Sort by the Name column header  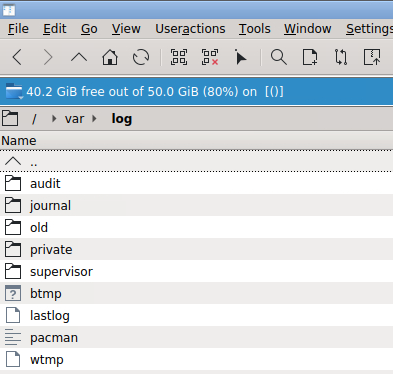tap(196, 141)
